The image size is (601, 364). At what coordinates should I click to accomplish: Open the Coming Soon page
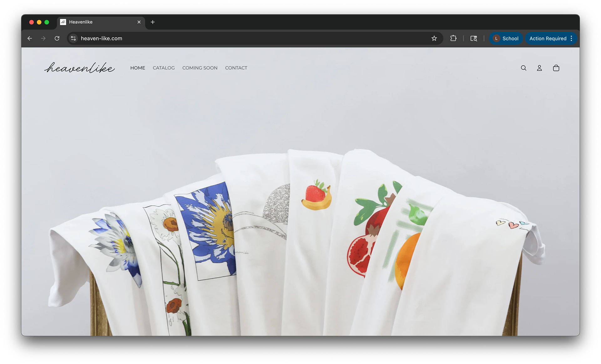tap(200, 68)
